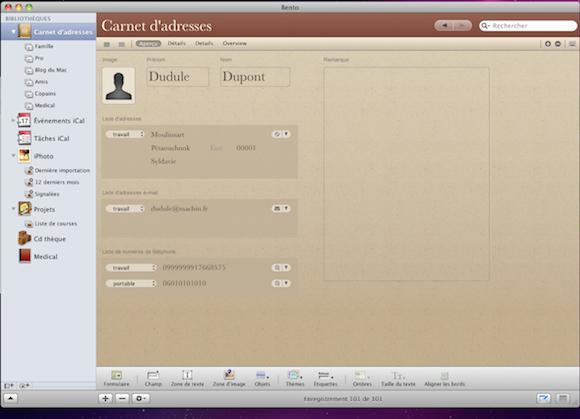The image size is (580, 419).
Task: Add a Zone de texte object
Action: (188, 378)
